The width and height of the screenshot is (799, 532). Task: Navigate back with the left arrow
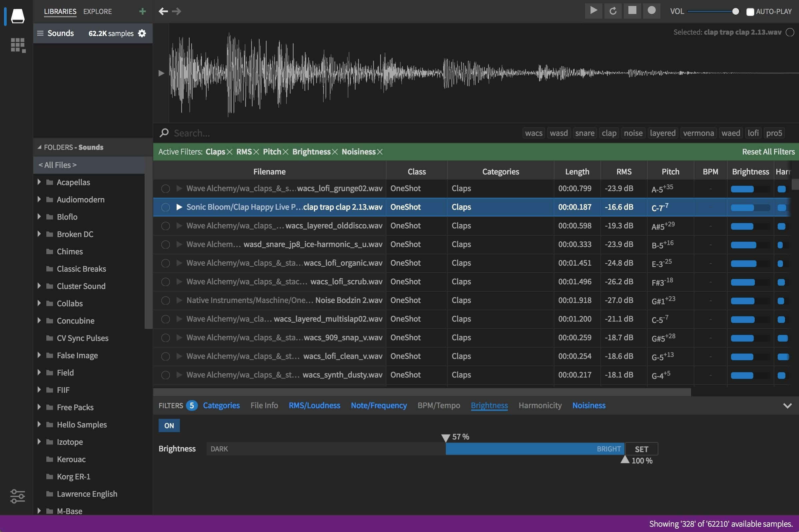[163, 12]
